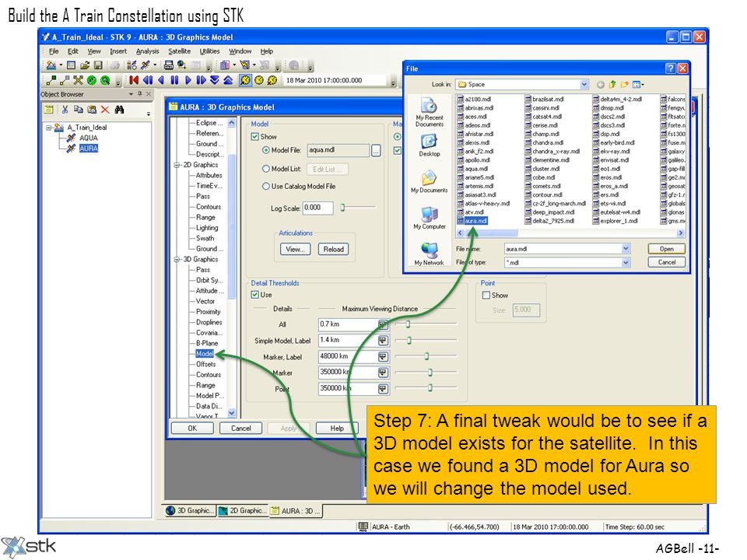The height and width of the screenshot is (560, 747).
Task: Switch to the 2D Graphics window tab
Action: click(x=243, y=510)
